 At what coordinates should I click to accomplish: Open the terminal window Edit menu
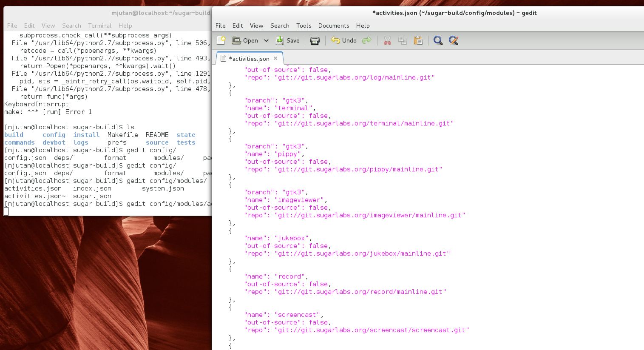29,26
